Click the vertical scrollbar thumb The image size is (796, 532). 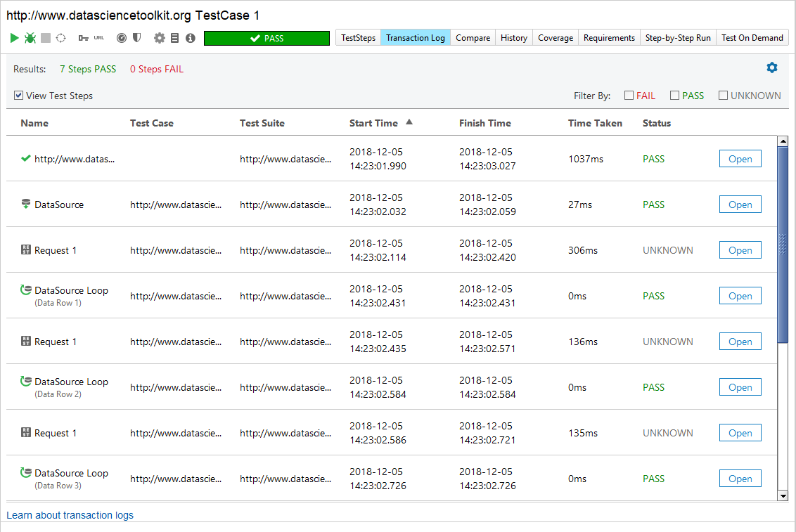(x=783, y=245)
